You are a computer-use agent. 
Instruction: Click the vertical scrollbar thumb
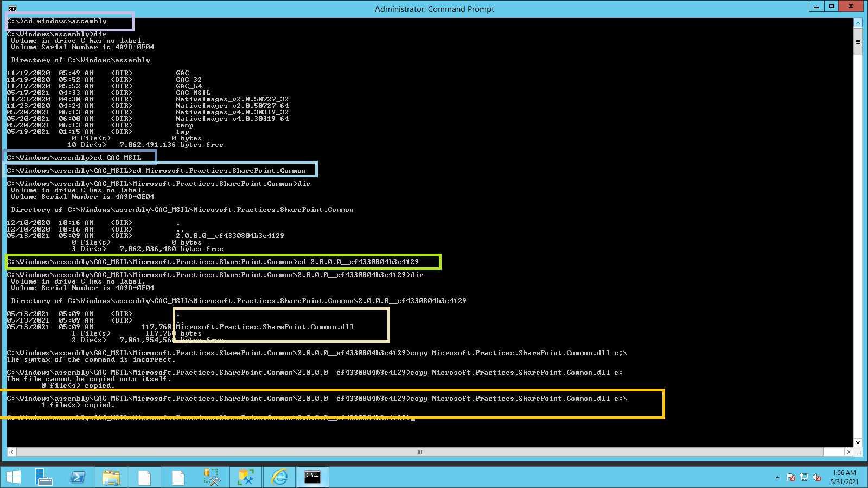[858, 41]
